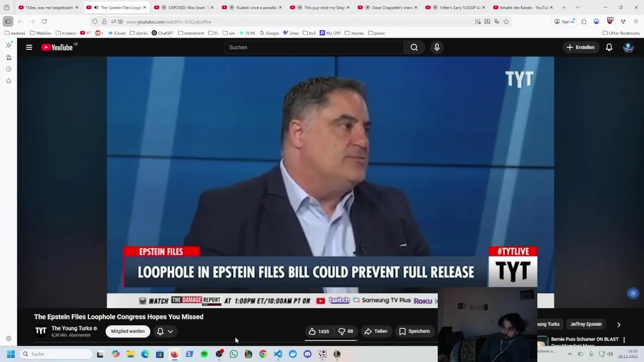Image resolution: width=644 pixels, height=362 pixels.
Task: Select the Jeffrey Epstein filter chip
Action: point(586,324)
